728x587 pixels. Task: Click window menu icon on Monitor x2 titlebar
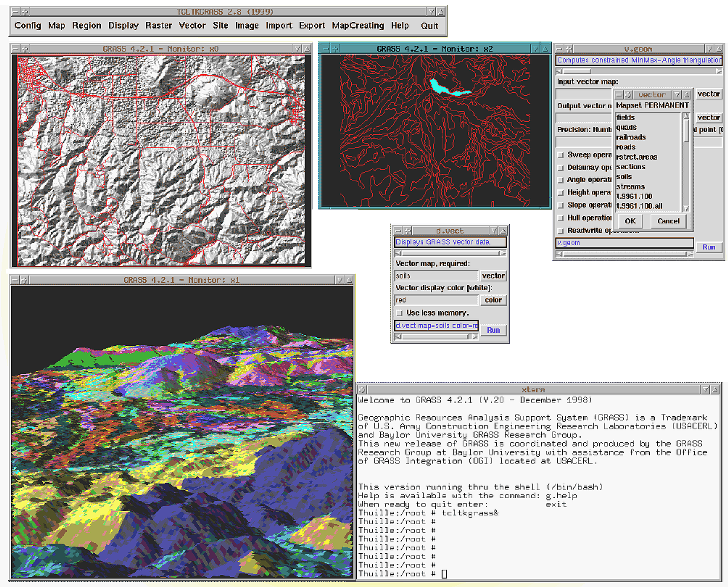coord(326,49)
